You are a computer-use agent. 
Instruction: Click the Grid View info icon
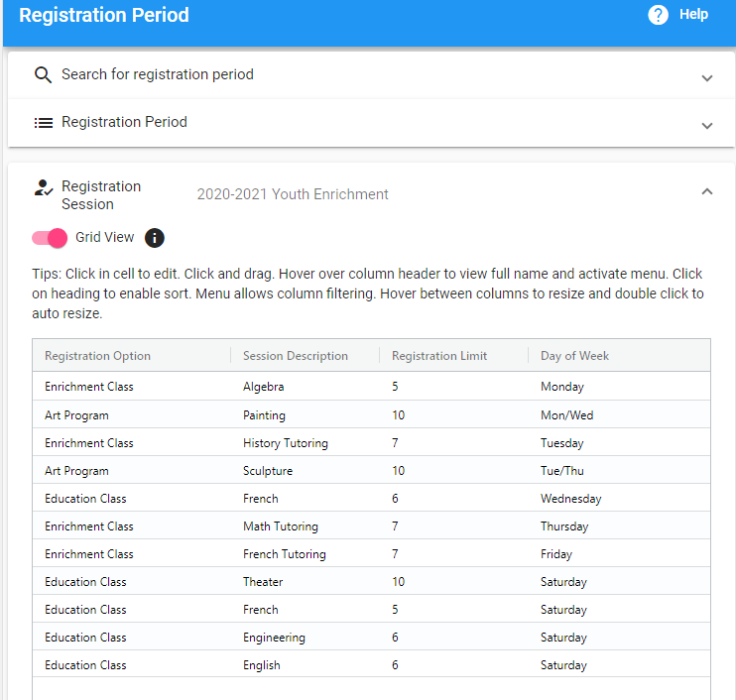[x=155, y=238]
